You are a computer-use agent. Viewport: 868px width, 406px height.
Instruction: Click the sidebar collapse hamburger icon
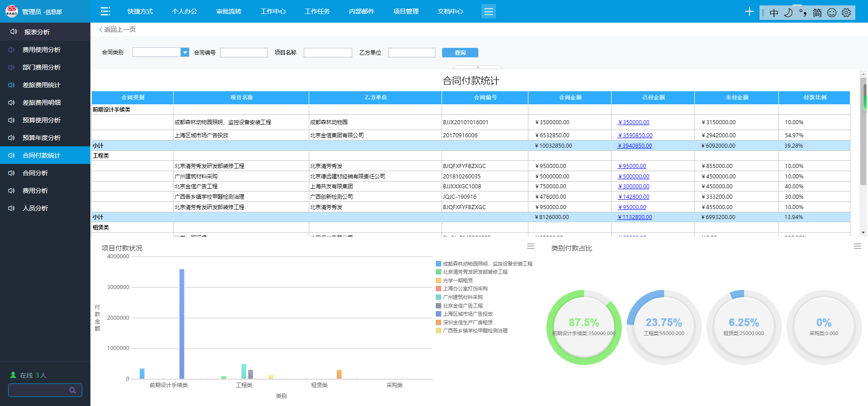point(105,11)
